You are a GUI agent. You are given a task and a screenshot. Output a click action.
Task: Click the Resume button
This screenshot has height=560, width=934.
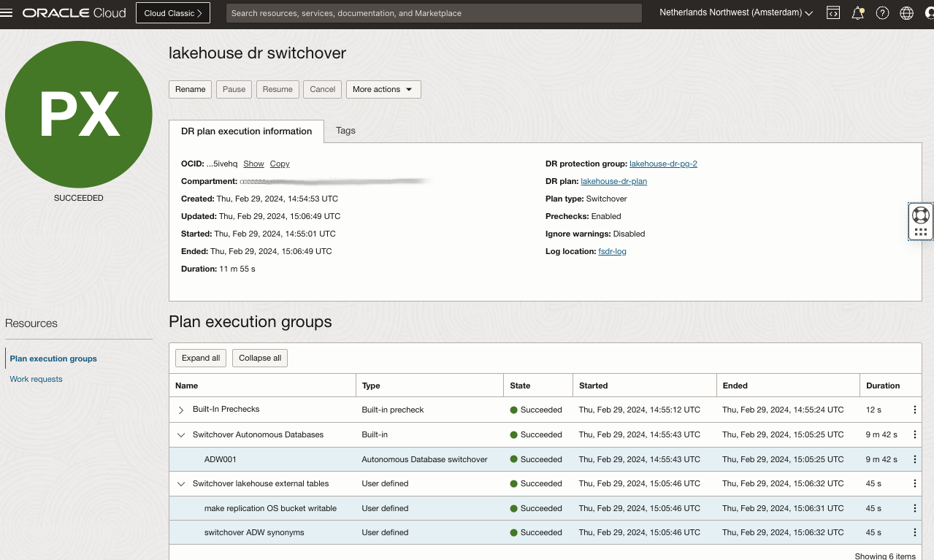coord(277,89)
